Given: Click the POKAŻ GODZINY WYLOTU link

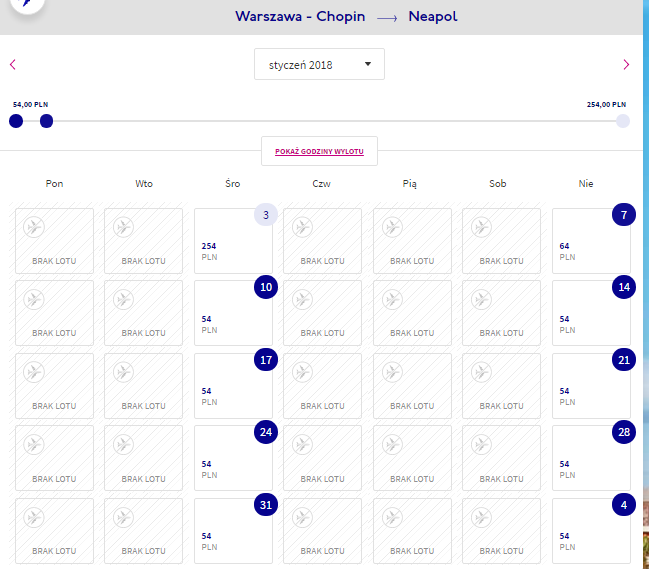Looking at the screenshot, I should point(319,151).
